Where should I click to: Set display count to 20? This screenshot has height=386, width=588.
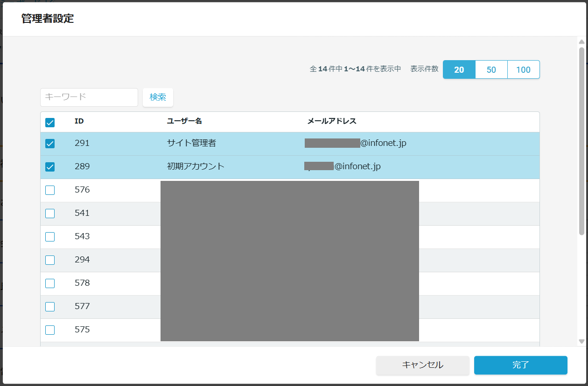tap(459, 69)
